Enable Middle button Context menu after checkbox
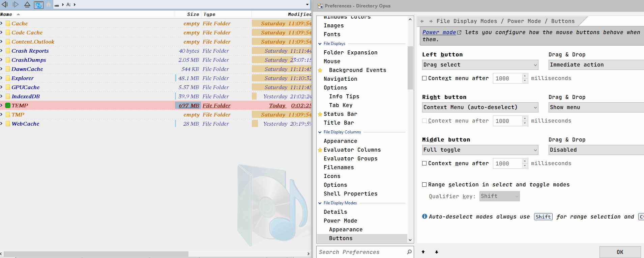The height and width of the screenshot is (258, 644). [425, 163]
